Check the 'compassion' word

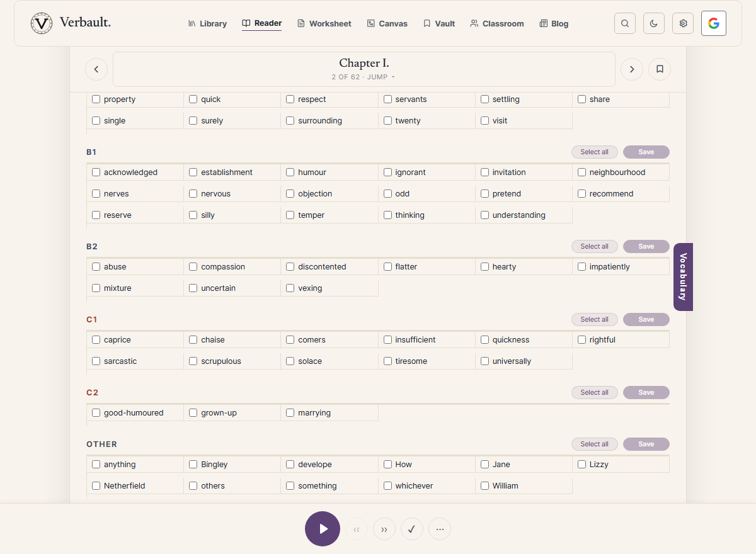(x=193, y=266)
